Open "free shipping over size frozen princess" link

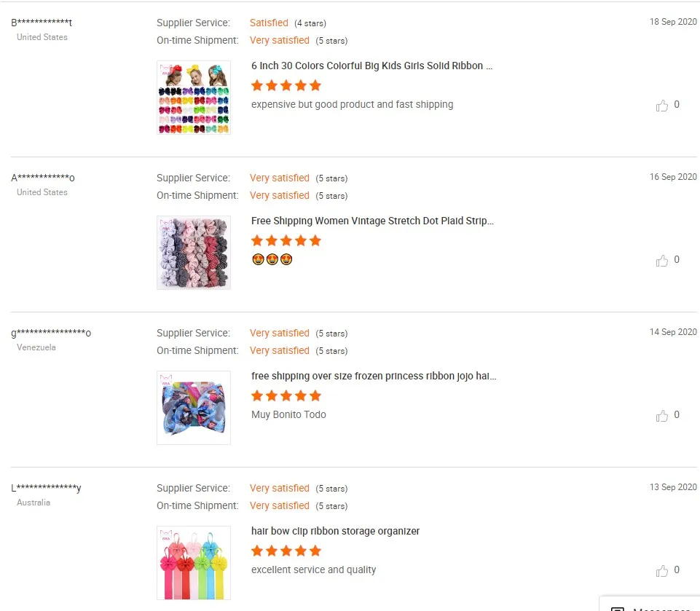pos(374,376)
